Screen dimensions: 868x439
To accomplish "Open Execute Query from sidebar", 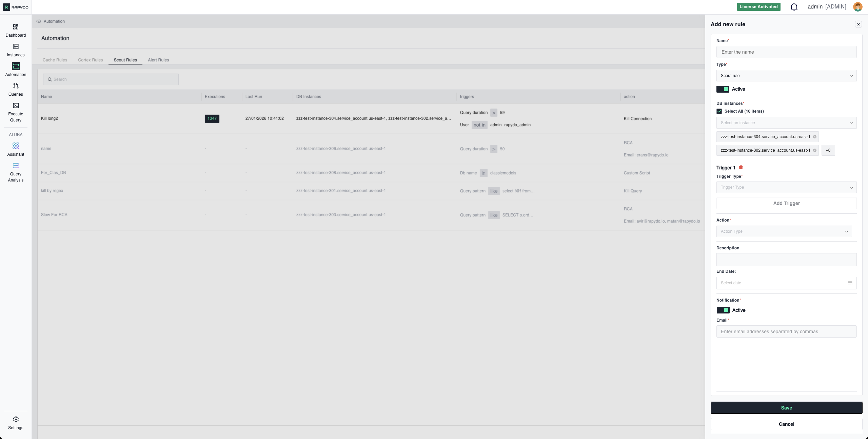I will coord(16,106).
